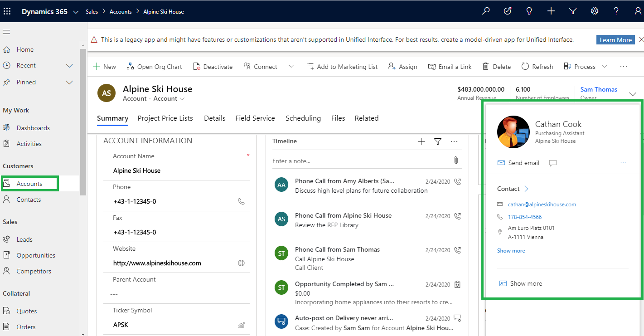
Task: Click the phone call icon beside Phone field
Action: [x=242, y=201]
